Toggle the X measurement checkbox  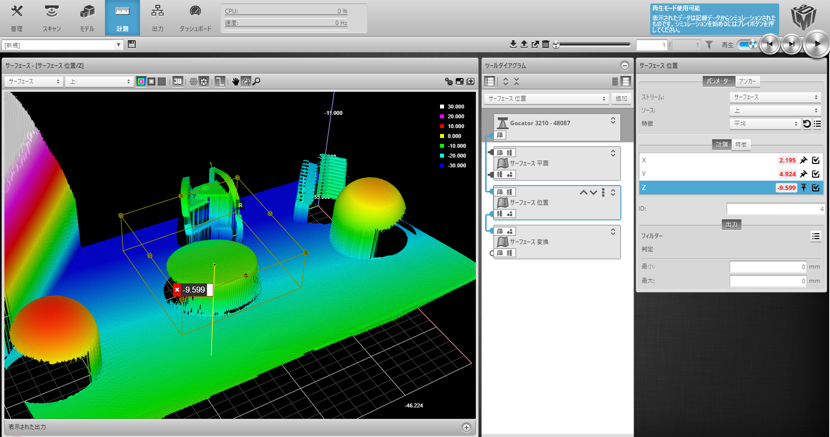(x=816, y=160)
